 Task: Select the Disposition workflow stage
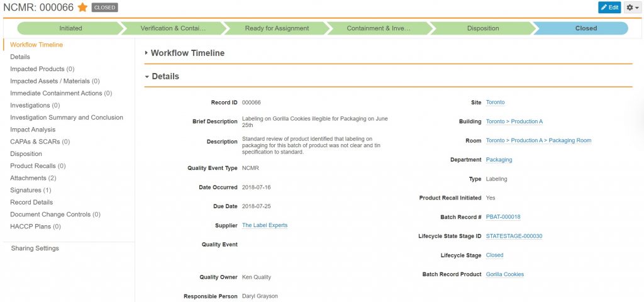pos(482,28)
